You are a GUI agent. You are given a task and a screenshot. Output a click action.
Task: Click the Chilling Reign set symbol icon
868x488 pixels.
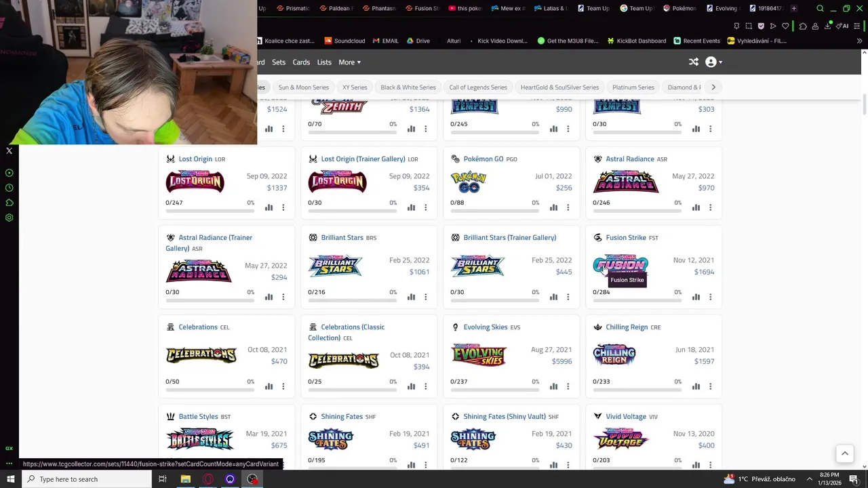(x=597, y=327)
